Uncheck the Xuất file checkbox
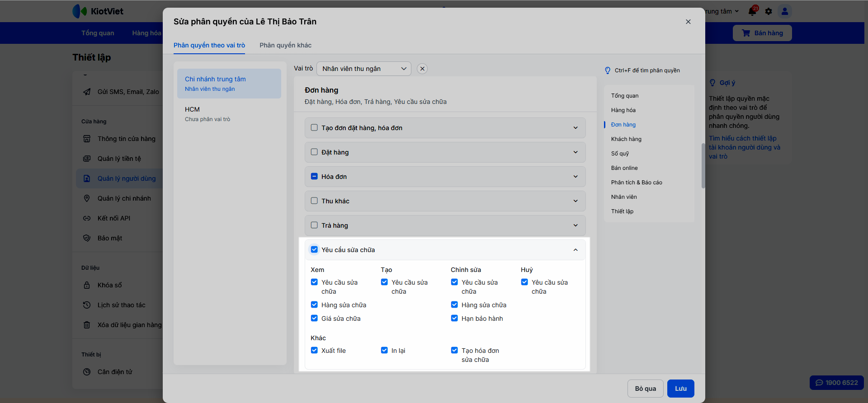 click(314, 350)
